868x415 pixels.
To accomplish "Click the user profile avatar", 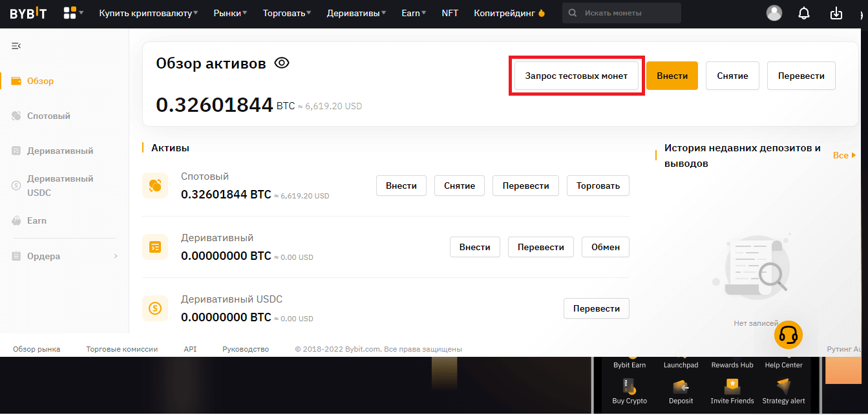I will pyautogui.click(x=774, y=13).
